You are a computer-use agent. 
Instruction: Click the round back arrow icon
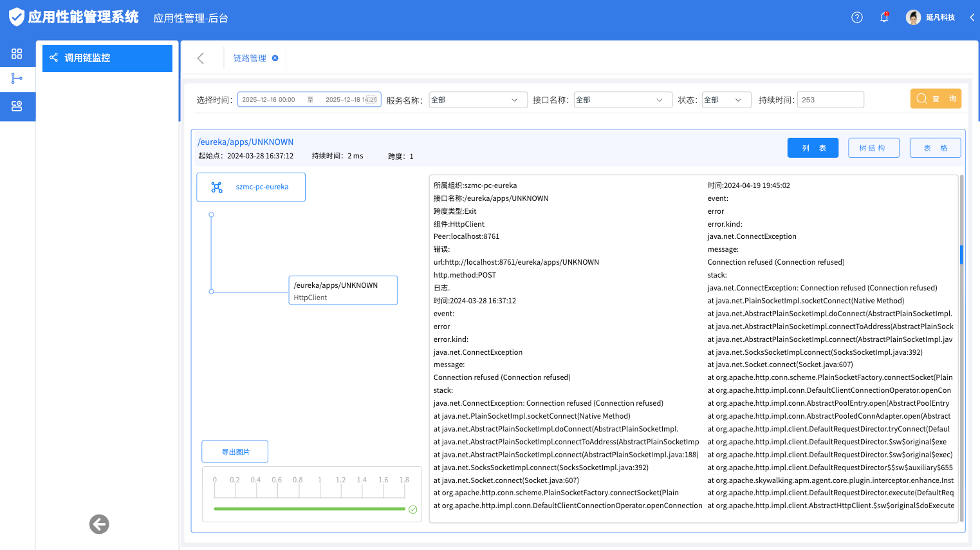[x=99, y=524]
